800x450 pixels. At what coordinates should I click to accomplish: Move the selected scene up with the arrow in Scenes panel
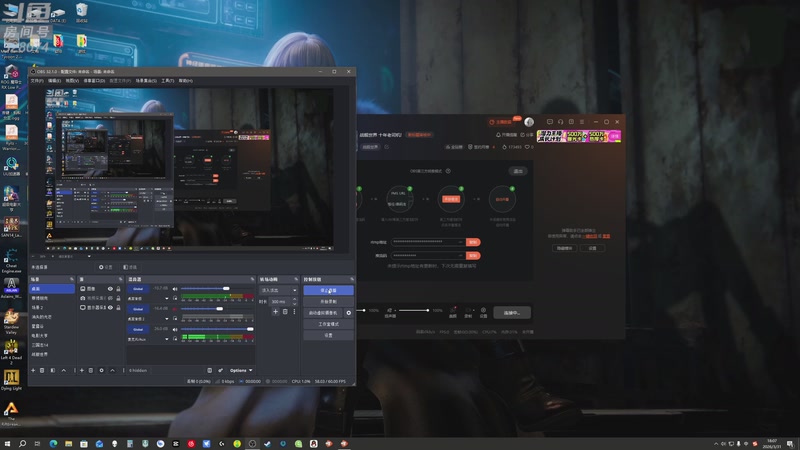64,370
